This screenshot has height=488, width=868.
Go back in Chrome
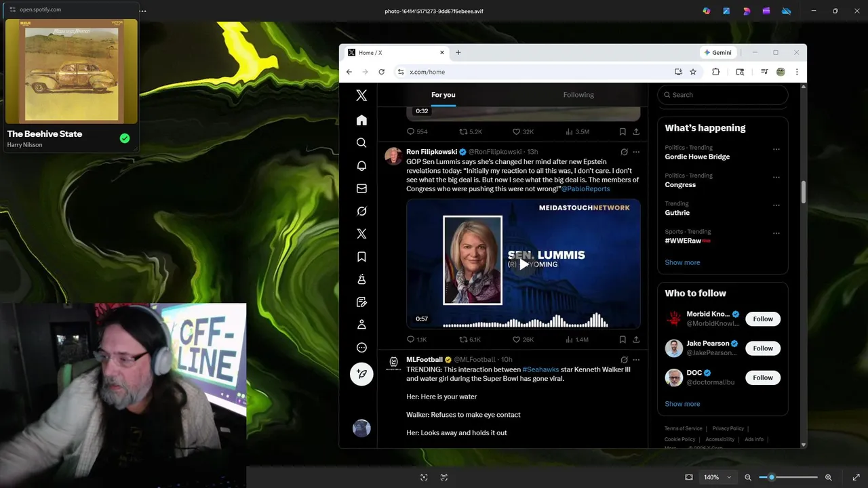pos(349,72)
